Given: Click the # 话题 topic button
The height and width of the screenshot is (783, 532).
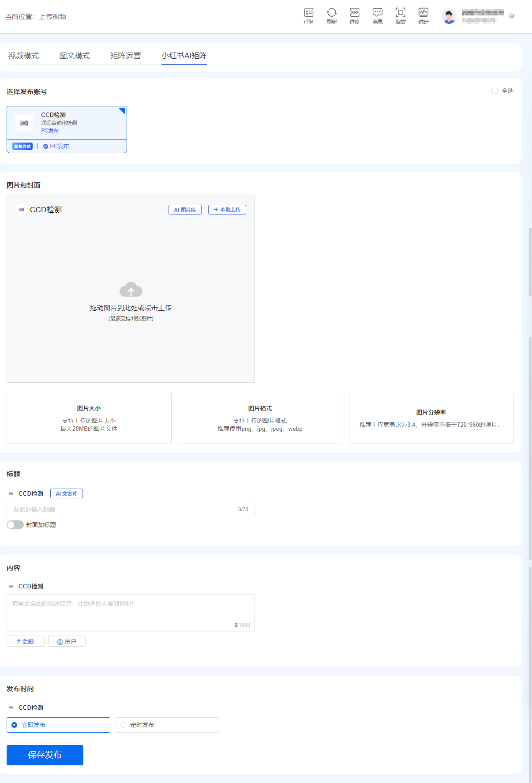Looking at the screenshot, I should [26, 641].
